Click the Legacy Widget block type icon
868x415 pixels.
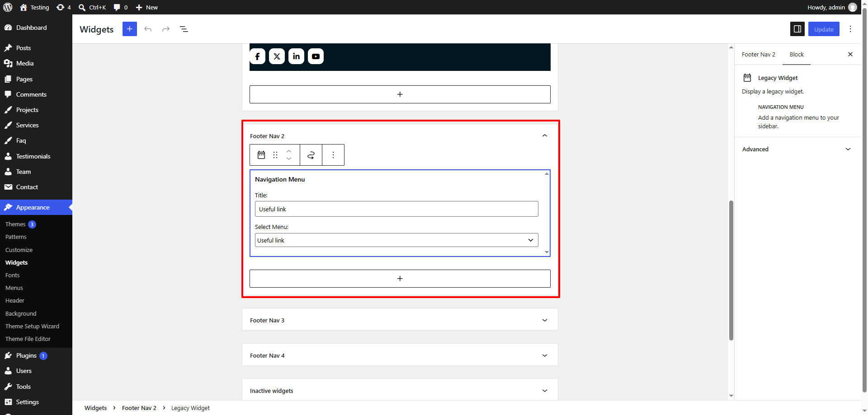tap(261, 155)
